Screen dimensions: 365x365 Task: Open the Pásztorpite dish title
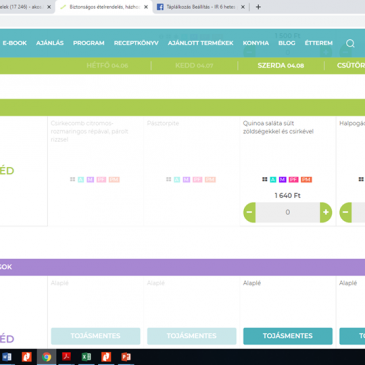pos(163,123)
